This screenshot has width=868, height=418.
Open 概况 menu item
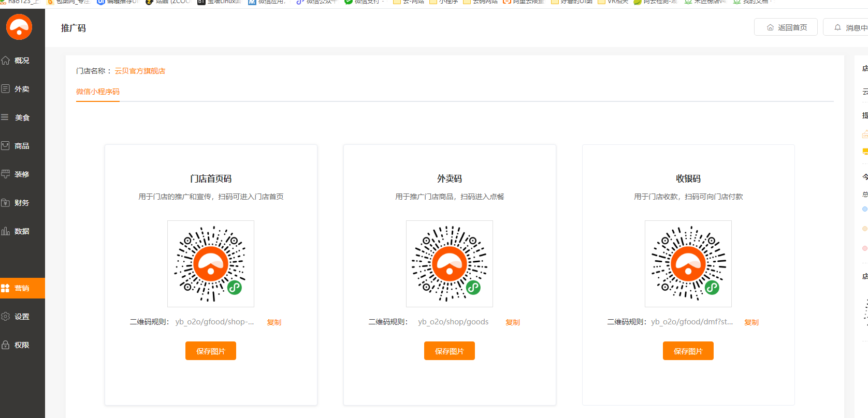click(22, 61)
